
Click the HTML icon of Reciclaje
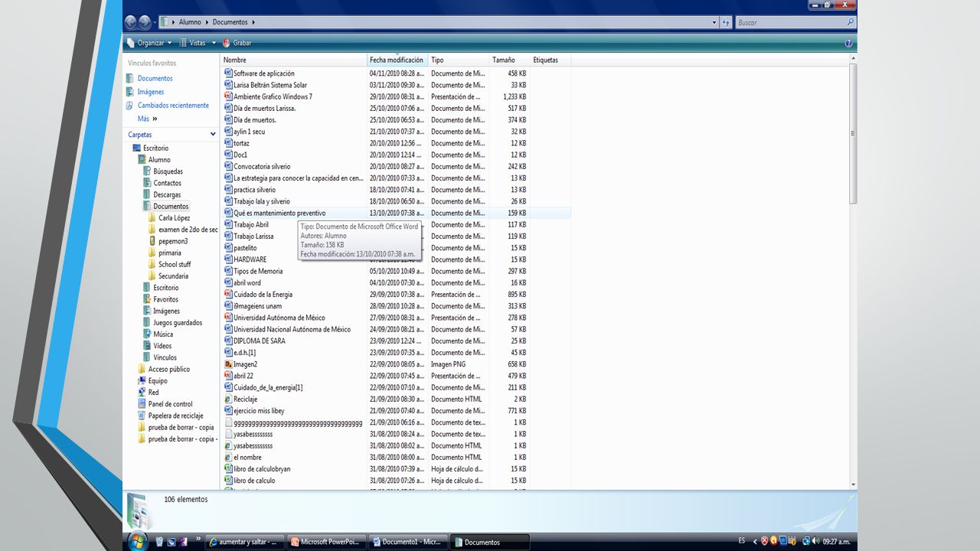tap(228, 399)
